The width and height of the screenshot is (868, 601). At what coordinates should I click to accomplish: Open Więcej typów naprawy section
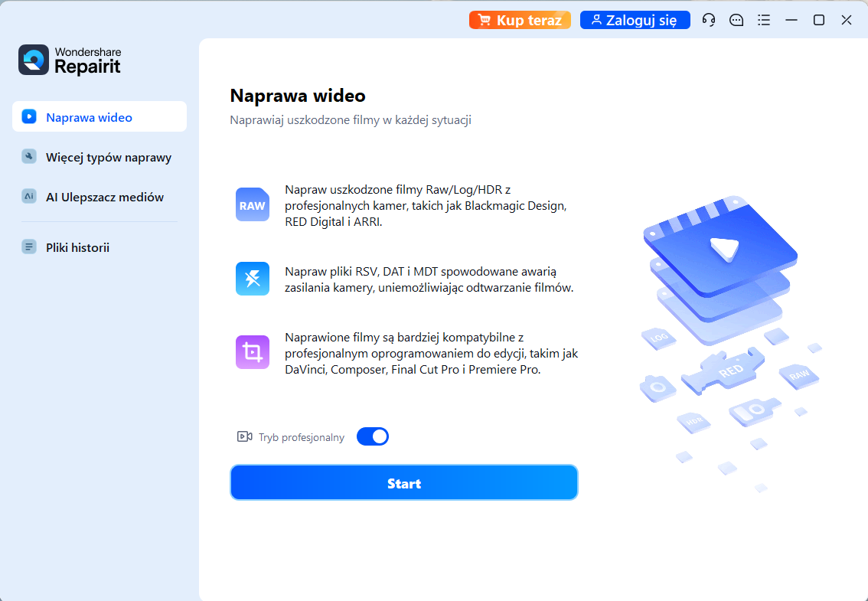[100, 157]
